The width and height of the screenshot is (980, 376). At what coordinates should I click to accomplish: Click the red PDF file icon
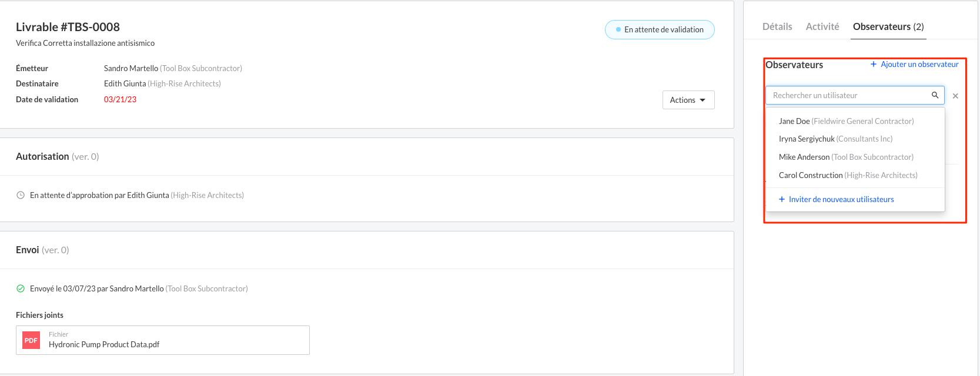(31, 340)
